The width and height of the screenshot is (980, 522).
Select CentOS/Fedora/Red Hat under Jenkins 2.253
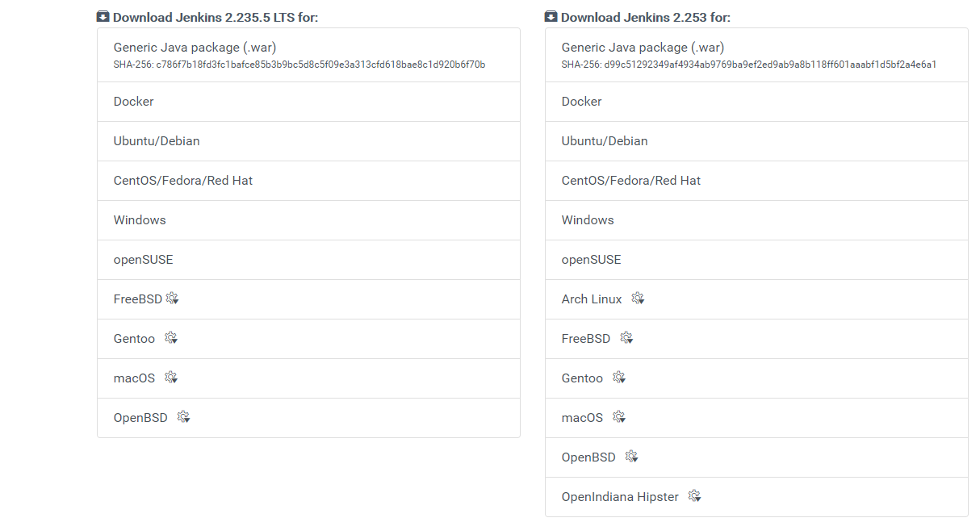click(756, 181)
